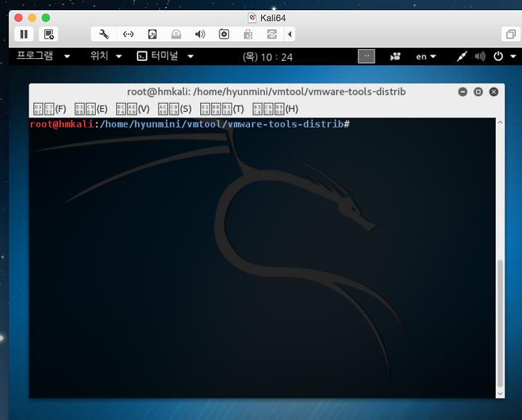The height and width of the screenshot is (420, 522).
Task: Click the Kali64 document icon in title
Action: 252,18
